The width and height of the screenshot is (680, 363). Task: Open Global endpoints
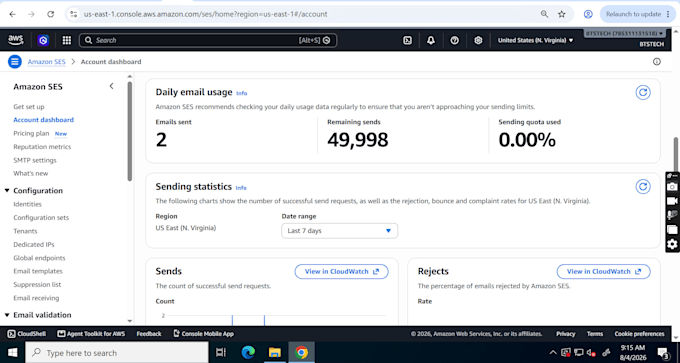(39, 258)
